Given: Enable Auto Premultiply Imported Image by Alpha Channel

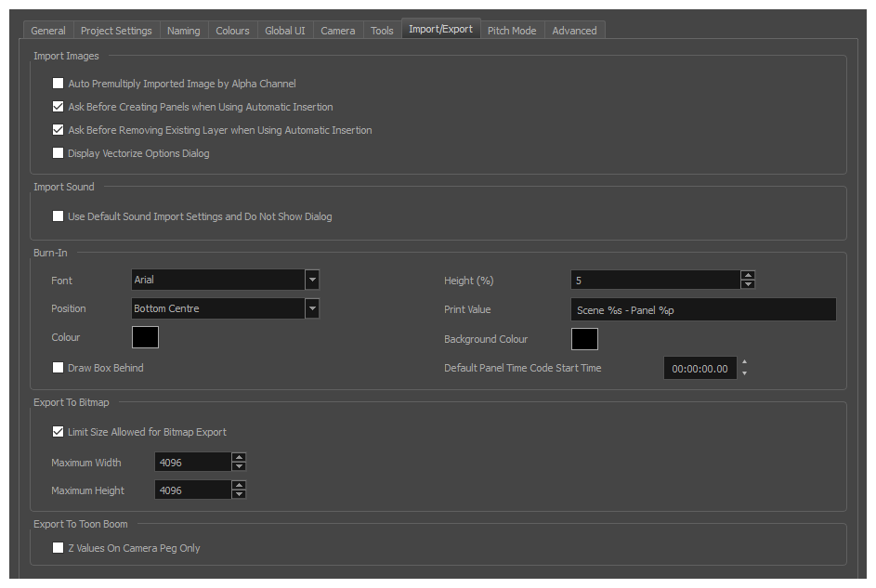Looking at the screenshot, I should click(59, 84).
